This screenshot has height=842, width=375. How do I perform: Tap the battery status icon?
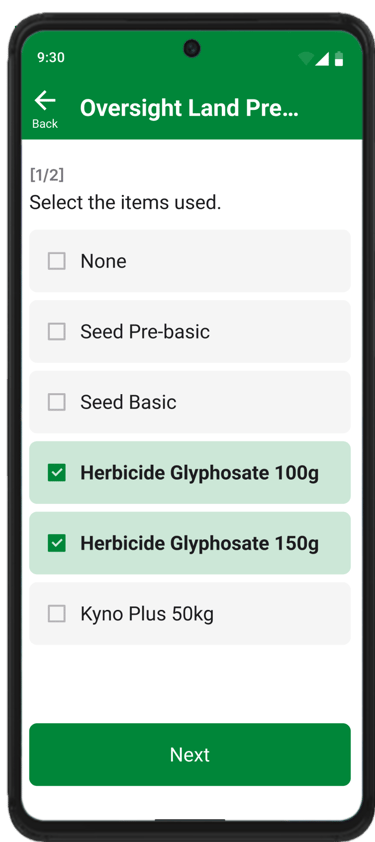tap(339, 59)
